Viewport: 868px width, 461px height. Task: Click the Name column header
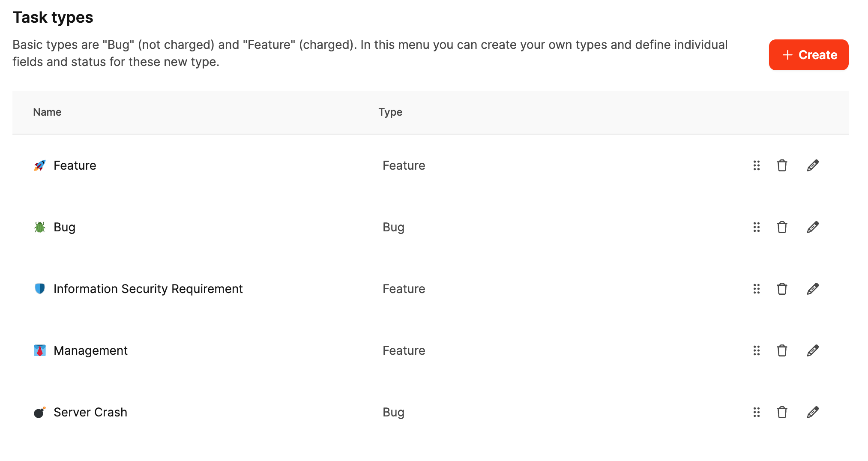click(x=47, y=112)
